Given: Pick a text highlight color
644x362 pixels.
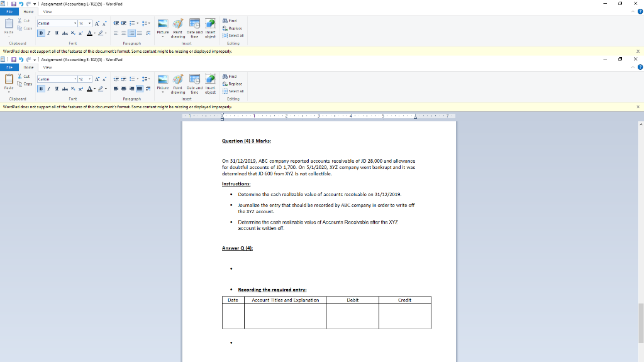Looking at the screenshot, I should coord(102,88).
